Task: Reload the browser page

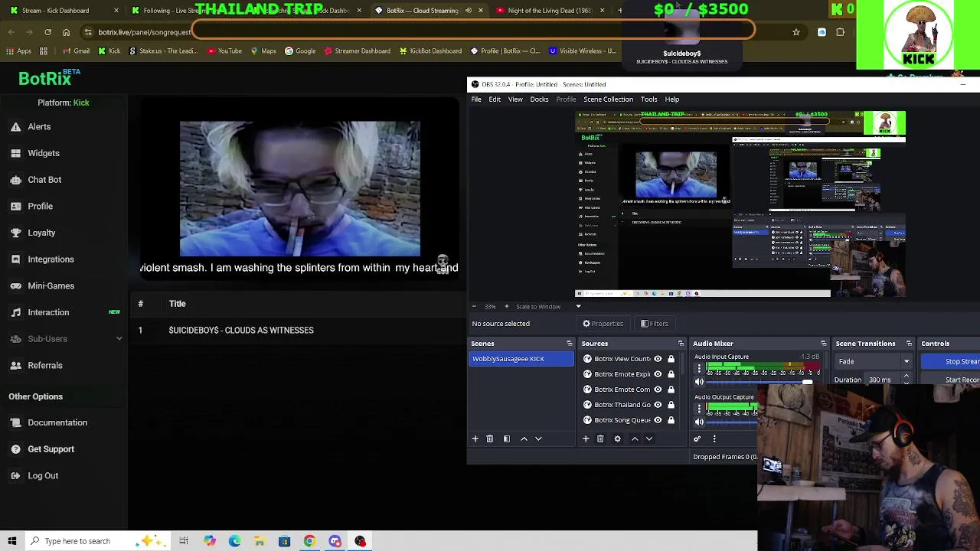Action: (x=47, y=32)
